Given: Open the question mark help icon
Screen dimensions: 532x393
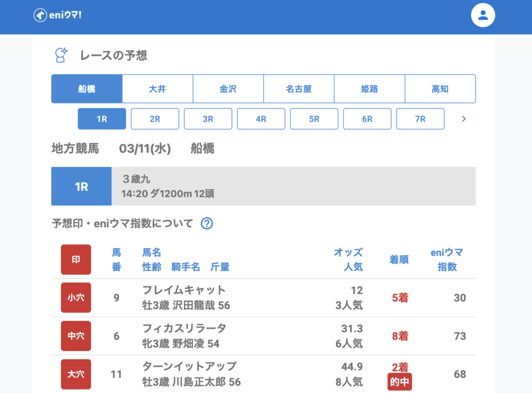Looking at the screenshot, I should pos(207,224).
